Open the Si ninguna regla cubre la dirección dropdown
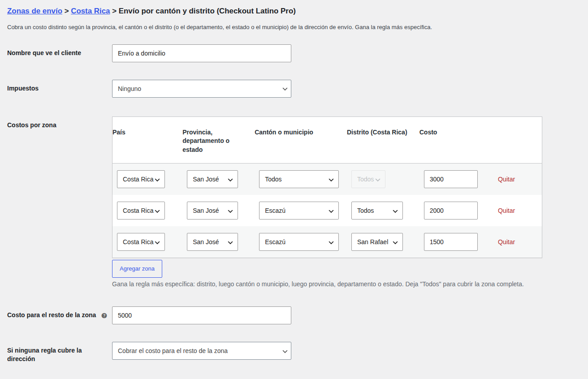This screenshot has height=379, width=588. point(202,351)
